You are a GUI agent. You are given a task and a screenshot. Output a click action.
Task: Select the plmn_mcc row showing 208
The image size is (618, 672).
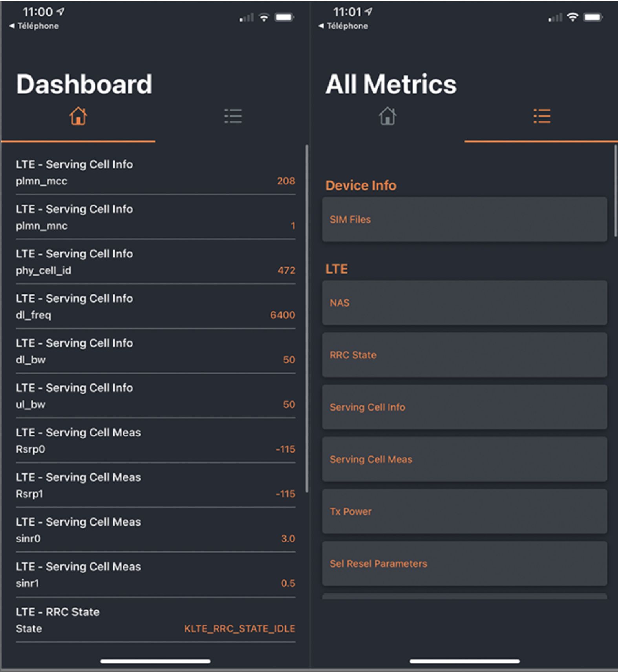(155, 173)
